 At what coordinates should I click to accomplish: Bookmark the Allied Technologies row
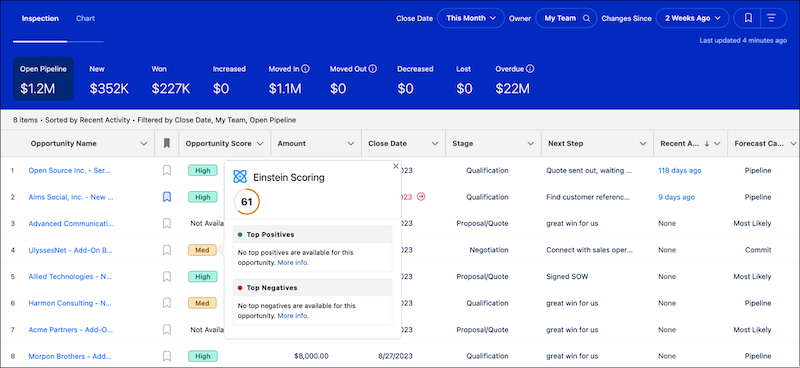click(x=166, y=277)
